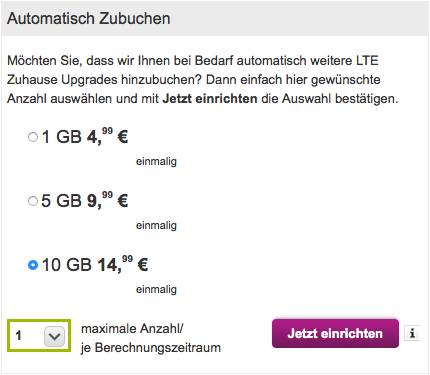Select the 5 GB radio button
This screenshot has width=430, height=375.
click(x=33, y=201)
